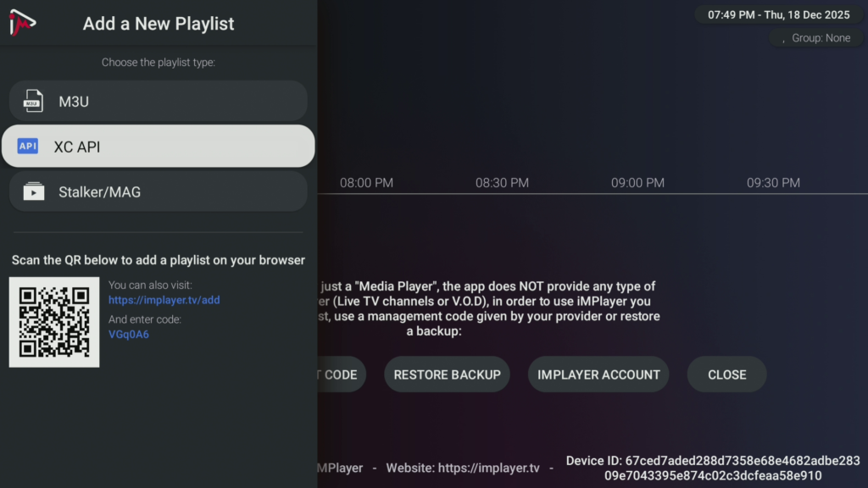This screenshot has height=488, width=868.
Task: Choose the XC API playlist type label
Action: pyautogui.click(x=77, y=147)
